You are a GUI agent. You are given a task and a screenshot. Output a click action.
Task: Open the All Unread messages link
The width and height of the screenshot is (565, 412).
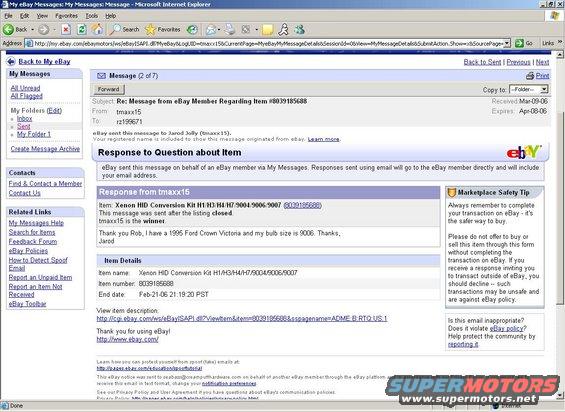25,88
